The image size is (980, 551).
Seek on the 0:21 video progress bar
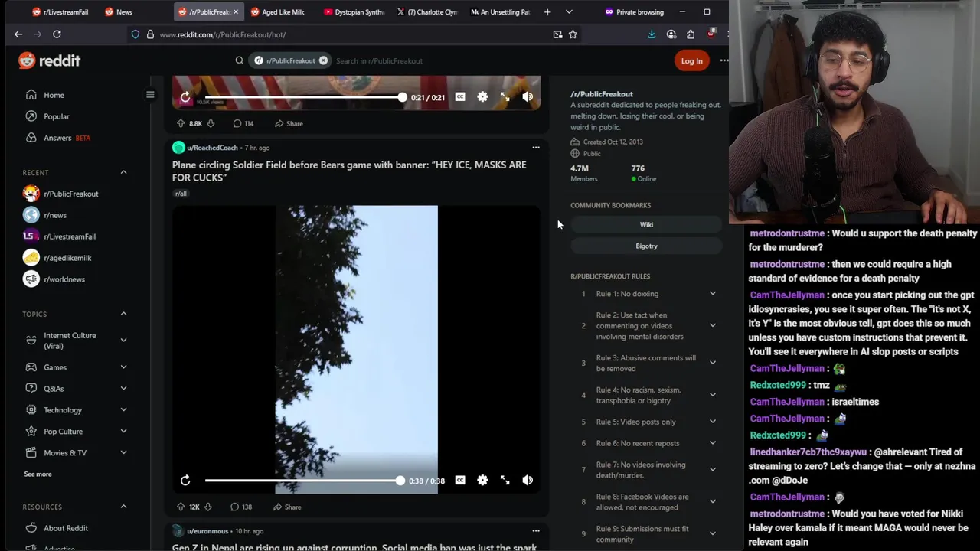(x=305, y=97)
